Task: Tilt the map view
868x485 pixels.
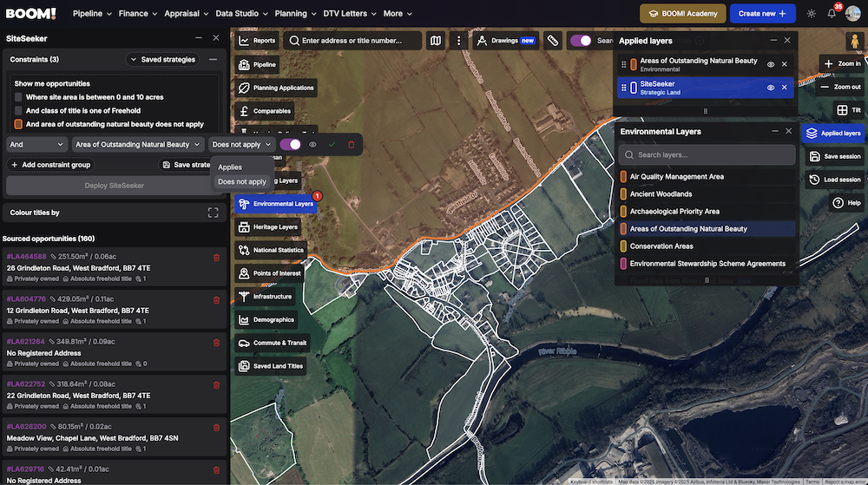Action: click(849, 110)
